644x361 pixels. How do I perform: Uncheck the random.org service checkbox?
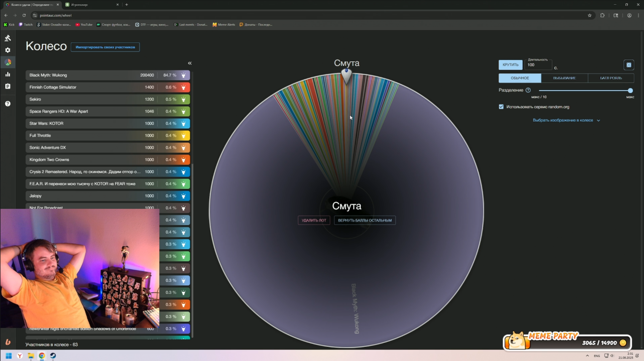point(501,107)
